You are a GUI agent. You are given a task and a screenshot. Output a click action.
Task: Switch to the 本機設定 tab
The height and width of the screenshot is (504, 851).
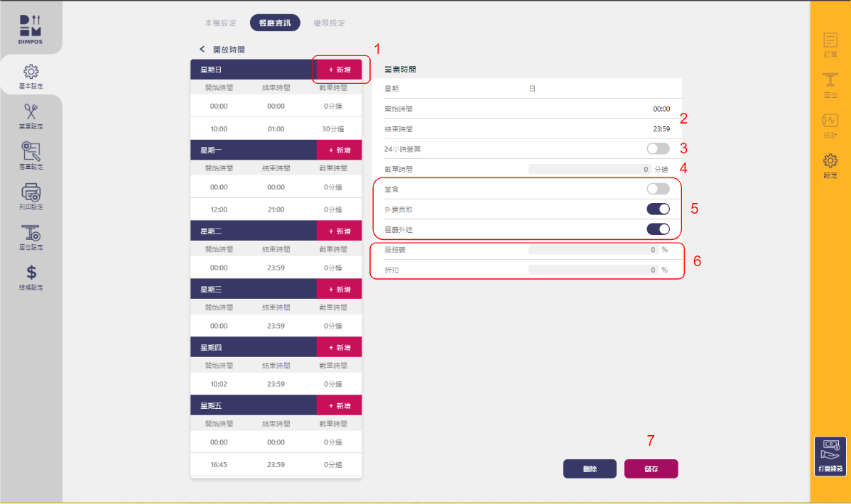click(x=220, y=23)
